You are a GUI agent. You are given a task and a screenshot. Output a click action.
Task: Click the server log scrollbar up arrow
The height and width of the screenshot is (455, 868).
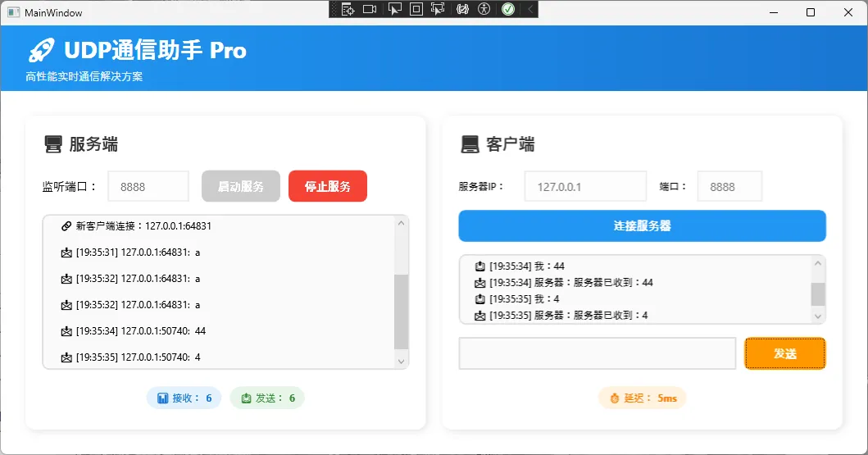click(401, 223)
